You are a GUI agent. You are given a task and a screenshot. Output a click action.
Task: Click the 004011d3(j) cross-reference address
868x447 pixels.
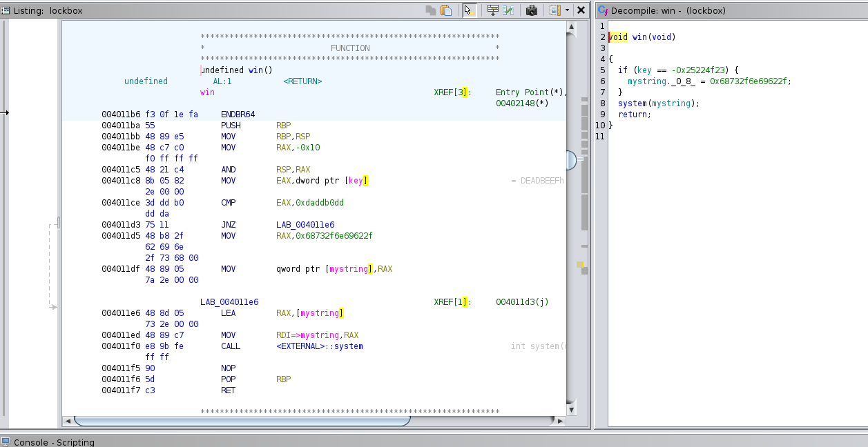coord(521,302)
